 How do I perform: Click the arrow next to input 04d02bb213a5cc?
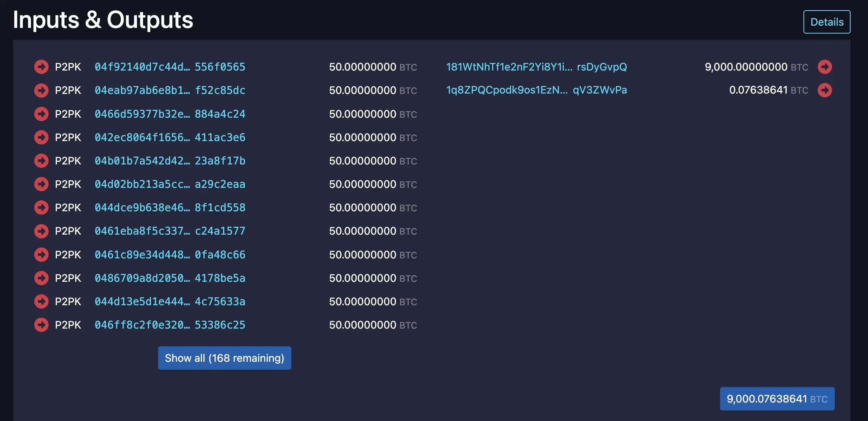pos(42,184)
